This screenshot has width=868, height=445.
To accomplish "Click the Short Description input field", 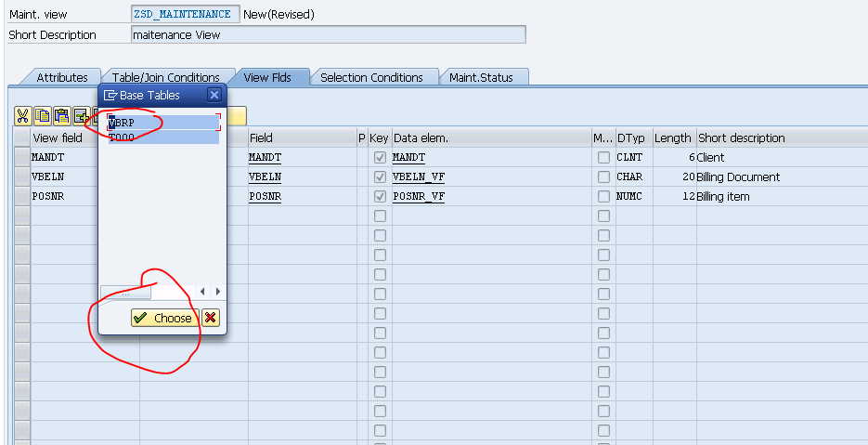I will (x=329, y=35).
